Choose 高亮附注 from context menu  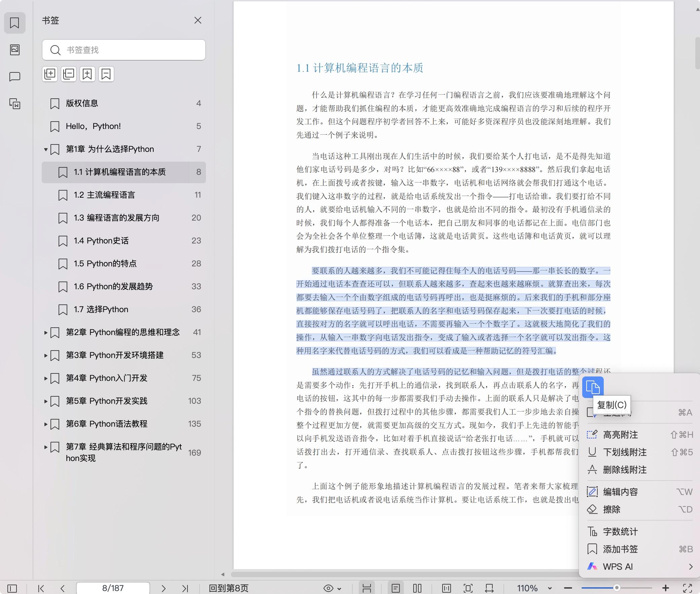point(620,435)
